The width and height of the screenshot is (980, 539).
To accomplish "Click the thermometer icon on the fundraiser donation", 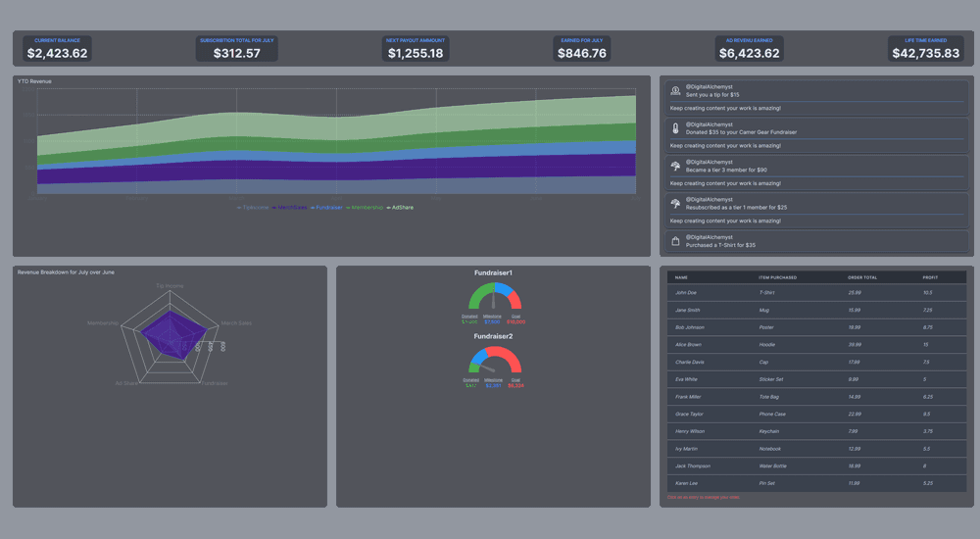I will (675, 128).
